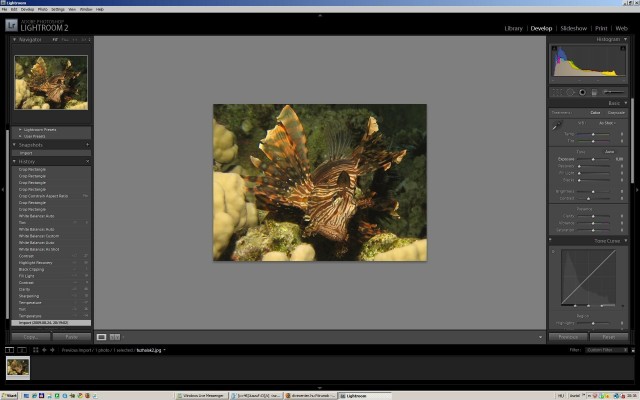Adjust the Exposure slider
This screenshot has height=400, width=640.
[x=592, y=159]
